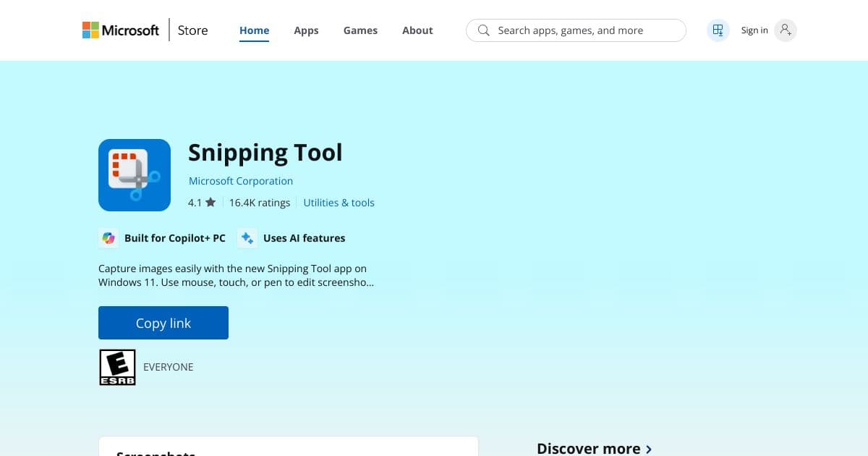Image resolution: width=868 pixels, height=456 pixels.
Task: Open the Utilities & tools category link
Action: point(339,203)
